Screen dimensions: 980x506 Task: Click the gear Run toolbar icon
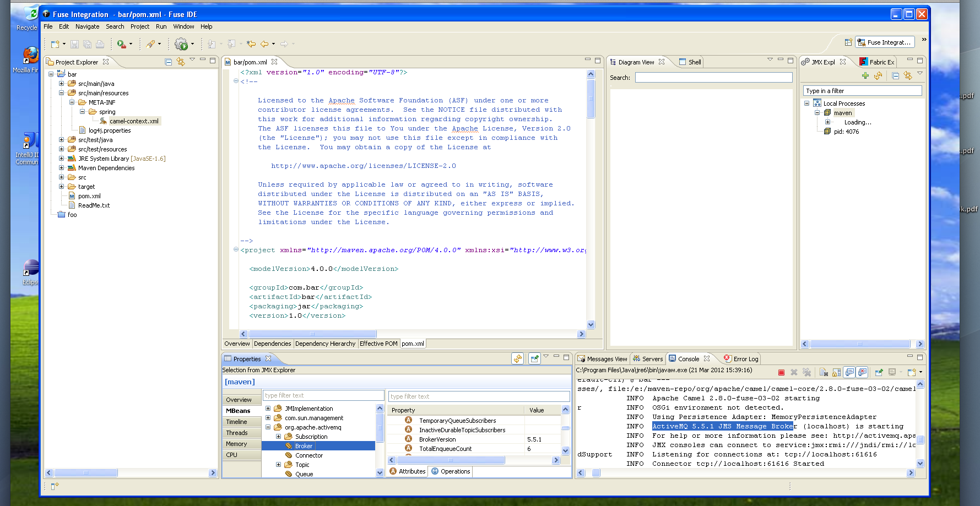[181, 44]
